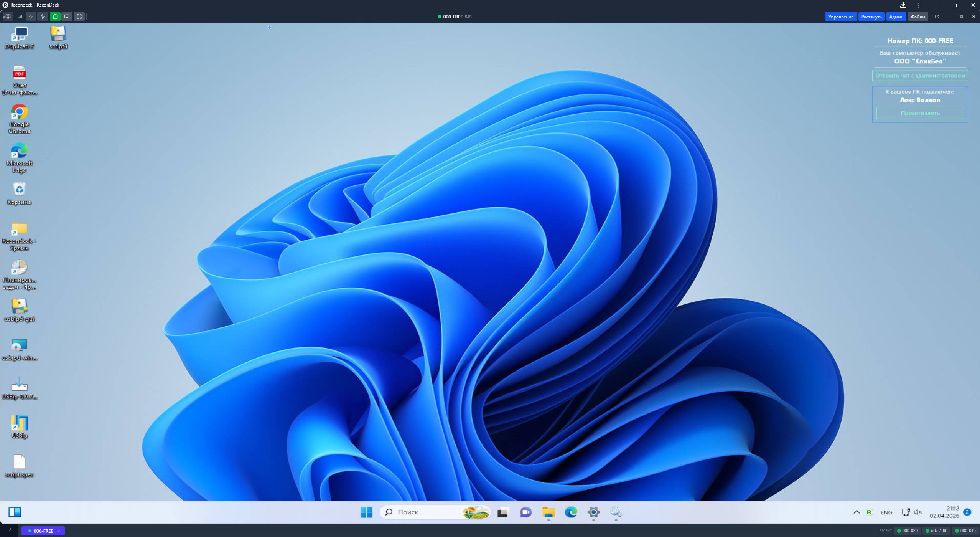Toggle Растянуть stretch mode

(871, 17)
